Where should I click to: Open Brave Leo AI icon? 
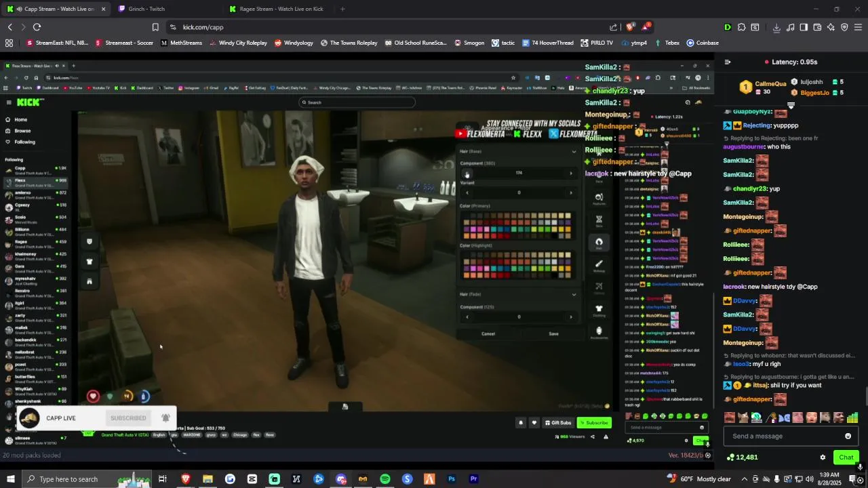[831, 27]
